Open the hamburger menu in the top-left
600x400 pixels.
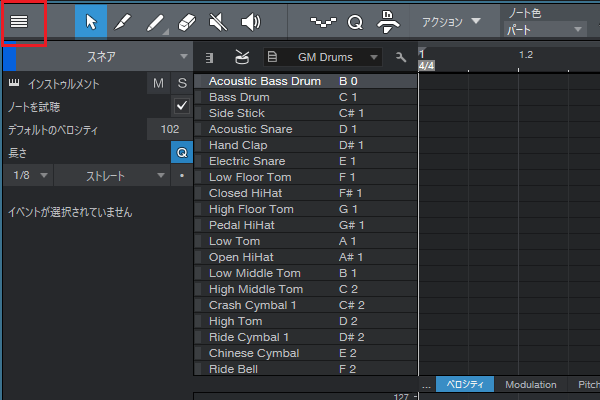pyautogui.click(x=19, y=21)
